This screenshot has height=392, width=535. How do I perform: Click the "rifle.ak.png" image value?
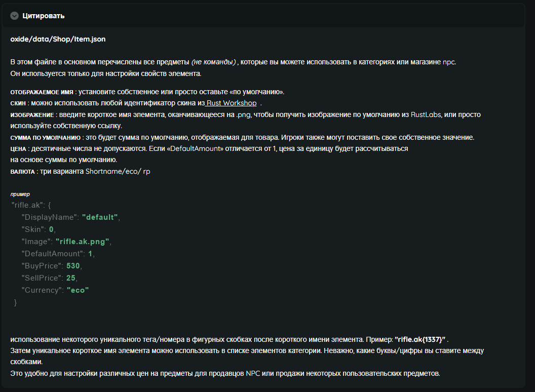click(x=83, y=241)
